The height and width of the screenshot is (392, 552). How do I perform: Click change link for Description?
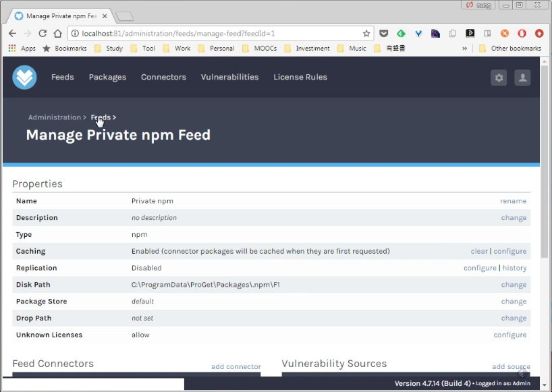(514, 218)
